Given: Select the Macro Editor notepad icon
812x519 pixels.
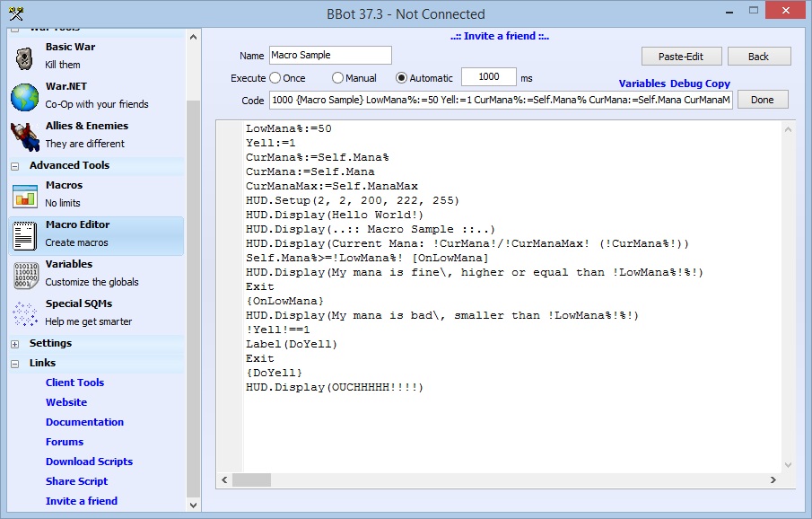Looking at the screenshot, I should [25, 234].
